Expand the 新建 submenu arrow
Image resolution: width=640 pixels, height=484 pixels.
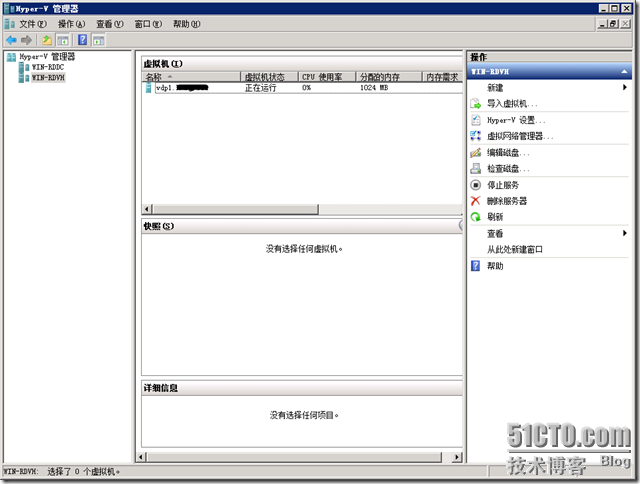click(x=624, y=87)
